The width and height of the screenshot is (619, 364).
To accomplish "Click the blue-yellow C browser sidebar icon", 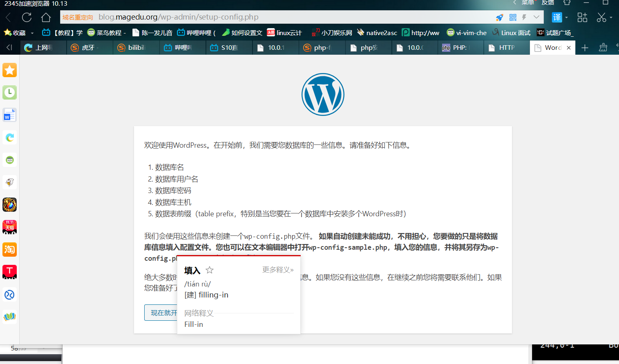I will 9,138.
